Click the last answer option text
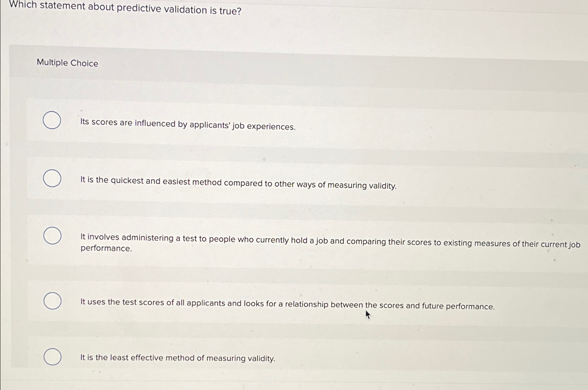This screenshot has height=390, width=588. click(177, 358)
